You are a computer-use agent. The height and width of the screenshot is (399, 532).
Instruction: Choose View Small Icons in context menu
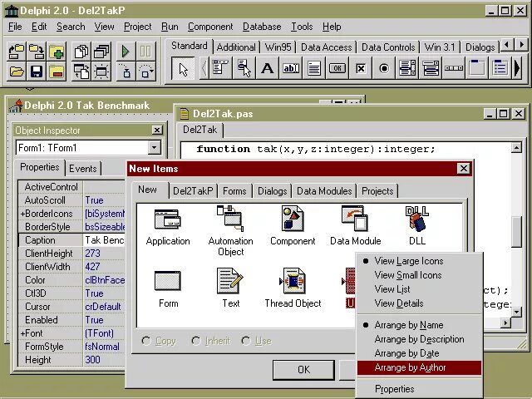[x=419, y=275]
